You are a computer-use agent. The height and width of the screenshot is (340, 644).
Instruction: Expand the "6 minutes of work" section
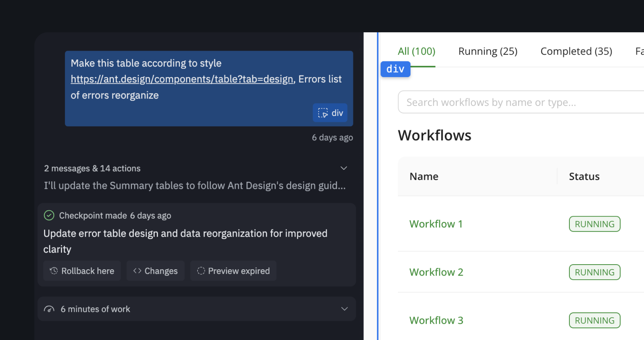click(x=344, y=309)
